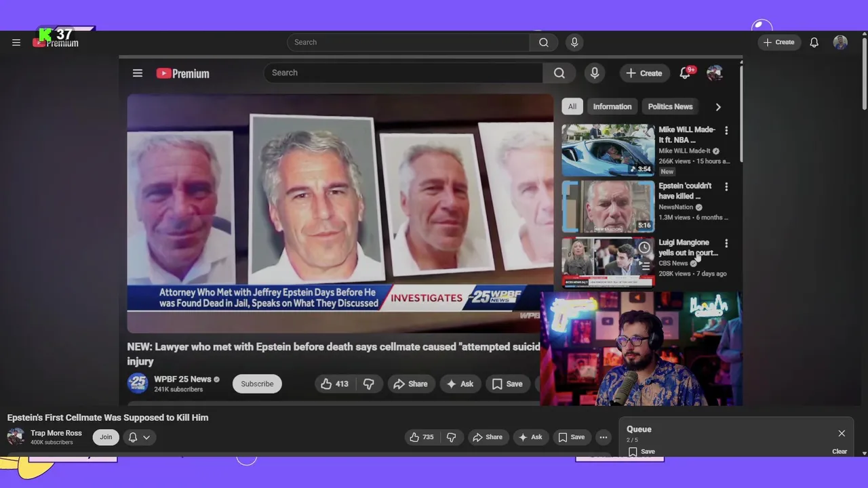Focus the outer top search field
The image size is (868, 488).
click(x=408, y=42)
